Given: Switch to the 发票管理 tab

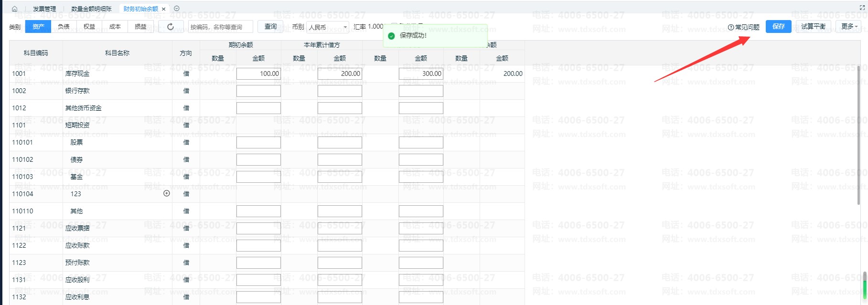Looking at the screenshot, I should [x=44, y=9].
